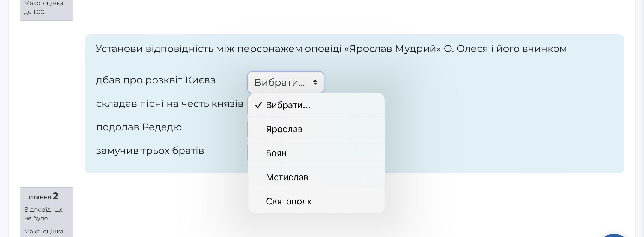
Task: Click the label складав пісні на честь князів
Action: tap(169, 104)
